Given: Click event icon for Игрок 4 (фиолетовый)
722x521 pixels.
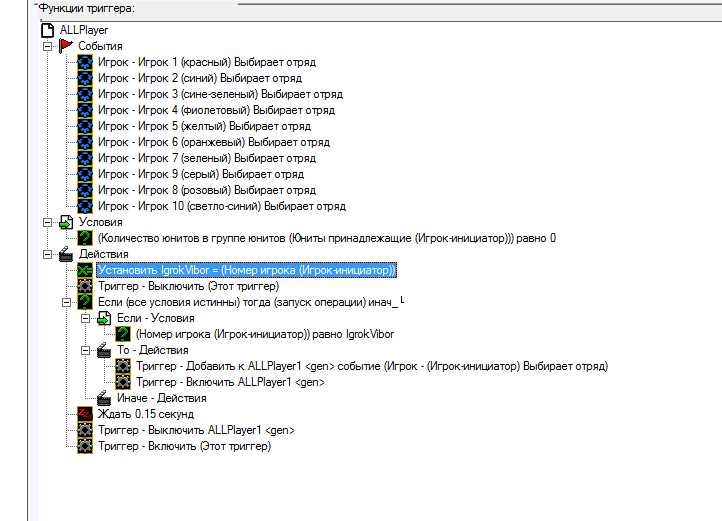Looking at the screenshot, I should click(85, 111).
